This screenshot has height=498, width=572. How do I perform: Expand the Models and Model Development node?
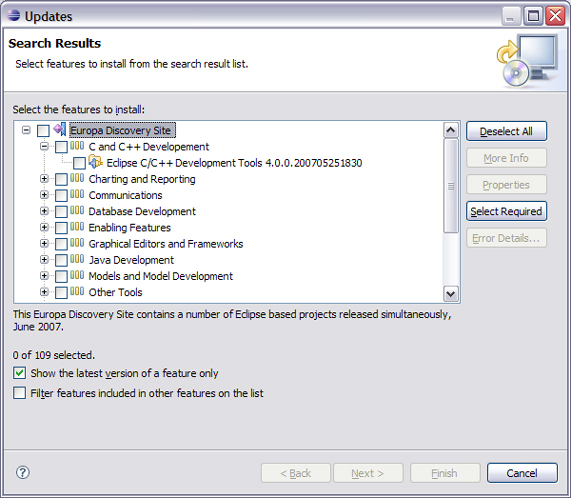tap(44, 275)
